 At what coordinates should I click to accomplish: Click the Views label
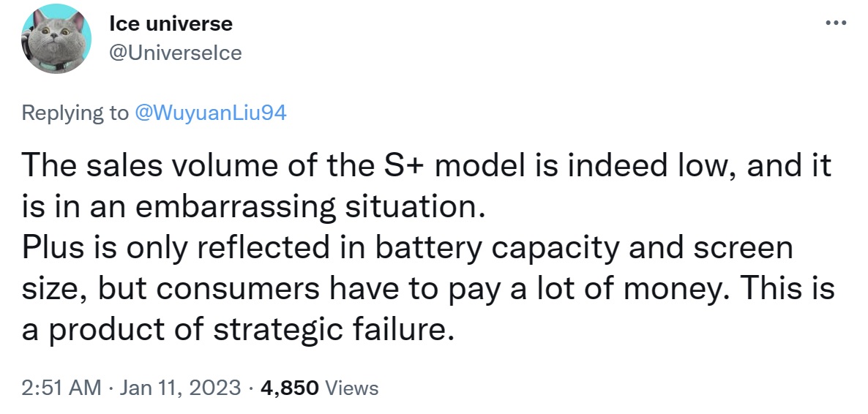[351, 388]
